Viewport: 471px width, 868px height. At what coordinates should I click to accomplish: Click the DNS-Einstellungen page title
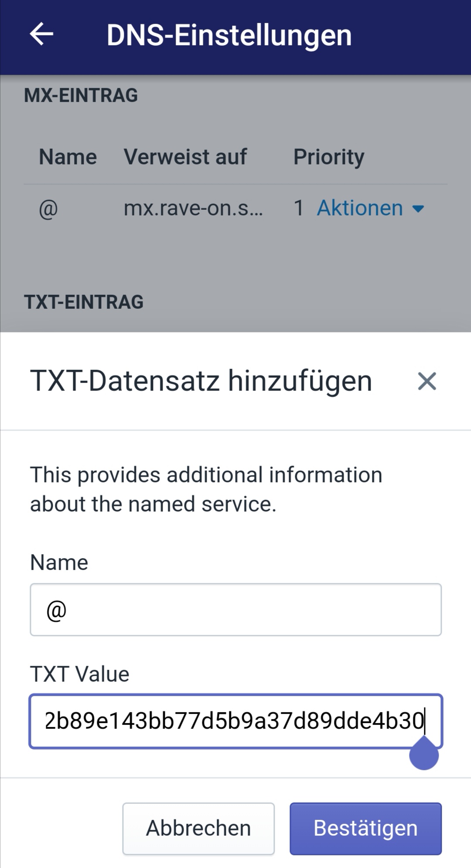point(229,35)
